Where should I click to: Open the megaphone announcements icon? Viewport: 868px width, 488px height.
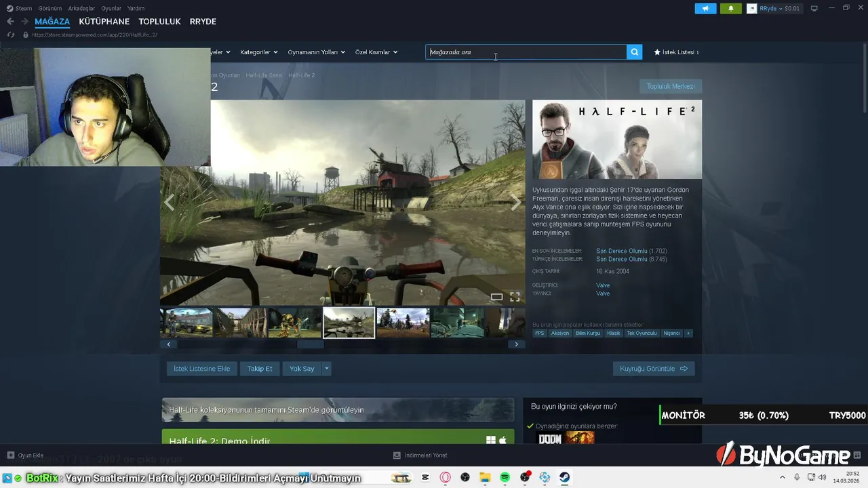[705, 9]
